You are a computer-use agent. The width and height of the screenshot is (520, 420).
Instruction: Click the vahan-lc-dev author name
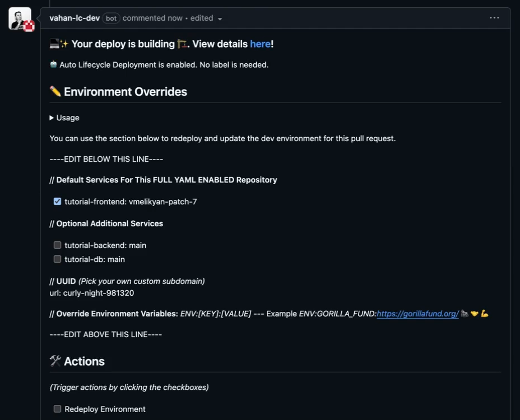[x=75, y=18]
